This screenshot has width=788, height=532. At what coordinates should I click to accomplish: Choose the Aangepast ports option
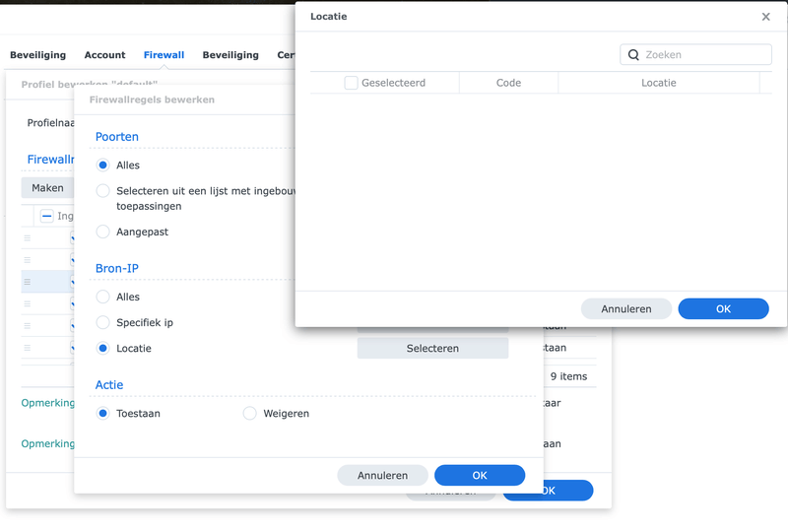[x=102, y=232]
